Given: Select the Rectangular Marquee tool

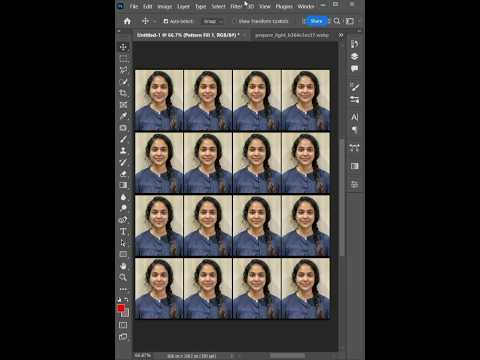Looking at the screenshot, I should (123, 59).
